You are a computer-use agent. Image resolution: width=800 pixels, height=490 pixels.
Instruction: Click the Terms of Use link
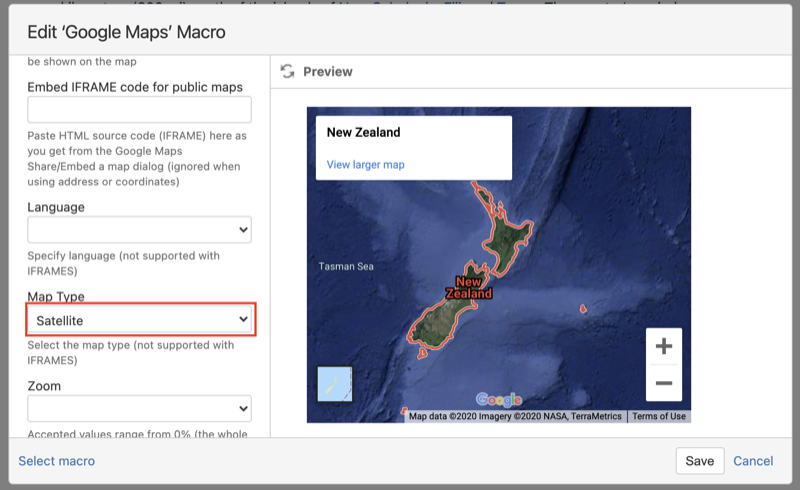(x=659, y=416)
